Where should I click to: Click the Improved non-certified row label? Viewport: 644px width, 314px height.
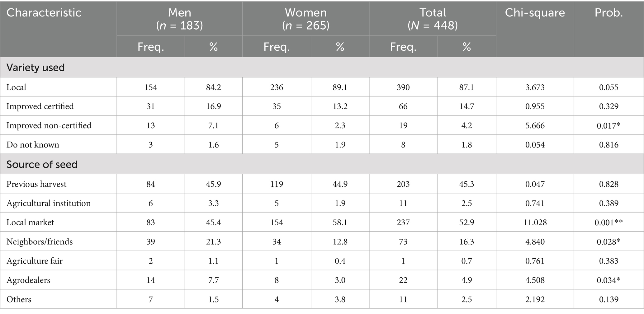point(49,125)
